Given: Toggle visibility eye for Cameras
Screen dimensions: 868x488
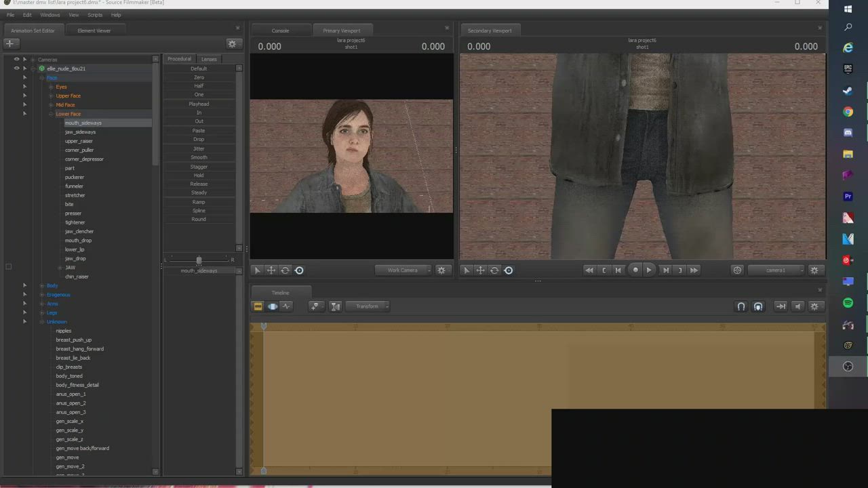Looking at the screenshot, I should coord(16,60).
